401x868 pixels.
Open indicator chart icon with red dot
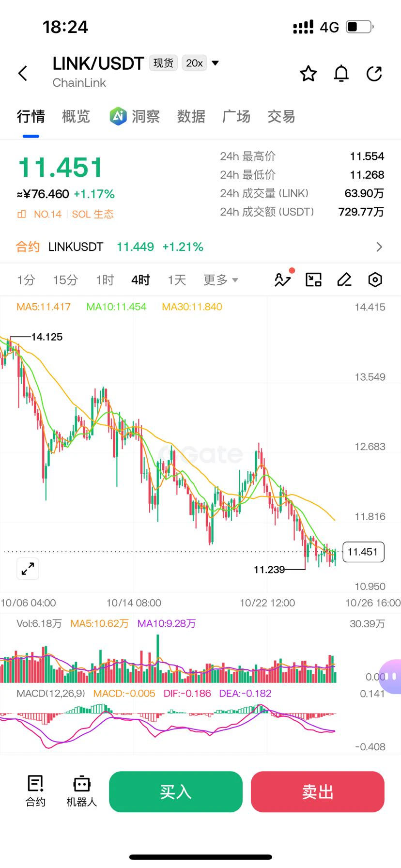point(283,279)
